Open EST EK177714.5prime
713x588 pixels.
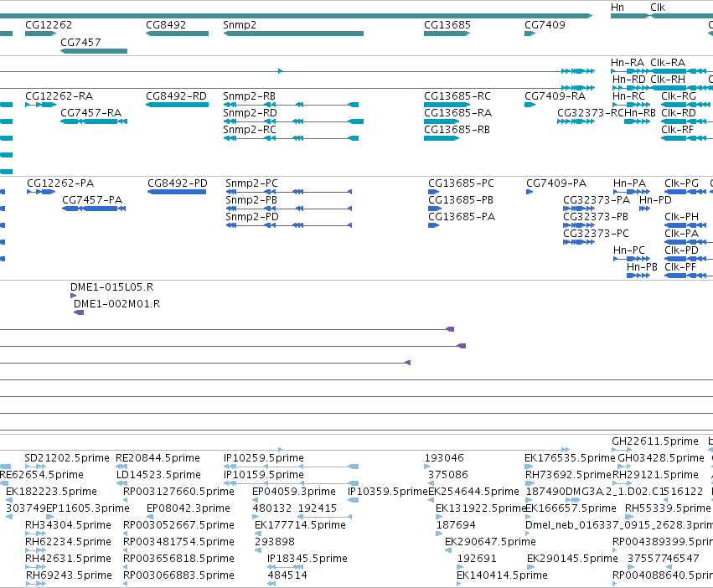click(x=300, y=525)
